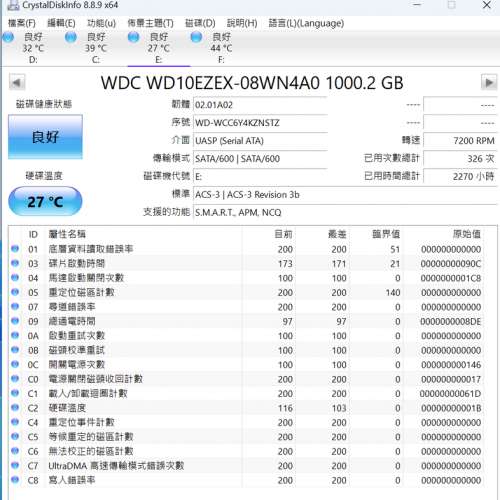Click status icon of attribute 0B row
Image resolution: width=500 pixels, height=500 pixels.
(x=15, y=350)
